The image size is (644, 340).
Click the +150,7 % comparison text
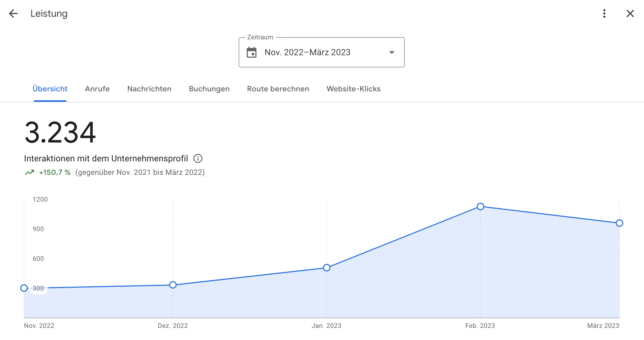click(55, 172)
